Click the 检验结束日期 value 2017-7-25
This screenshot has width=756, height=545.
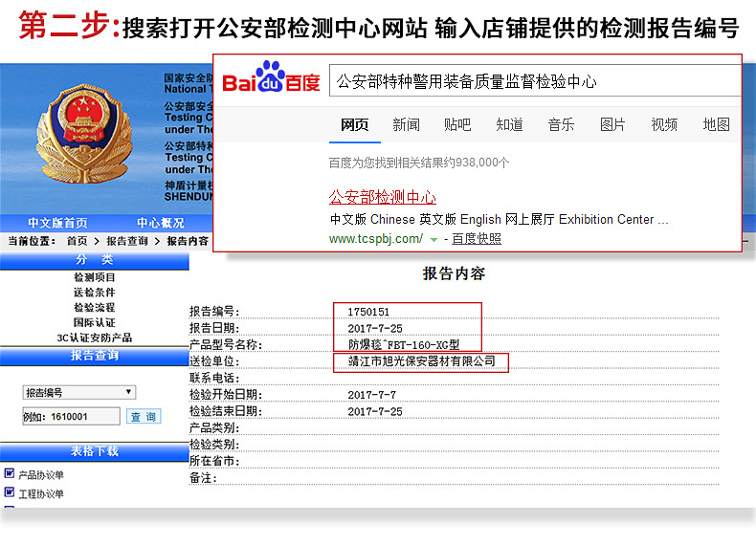point(374,411)
